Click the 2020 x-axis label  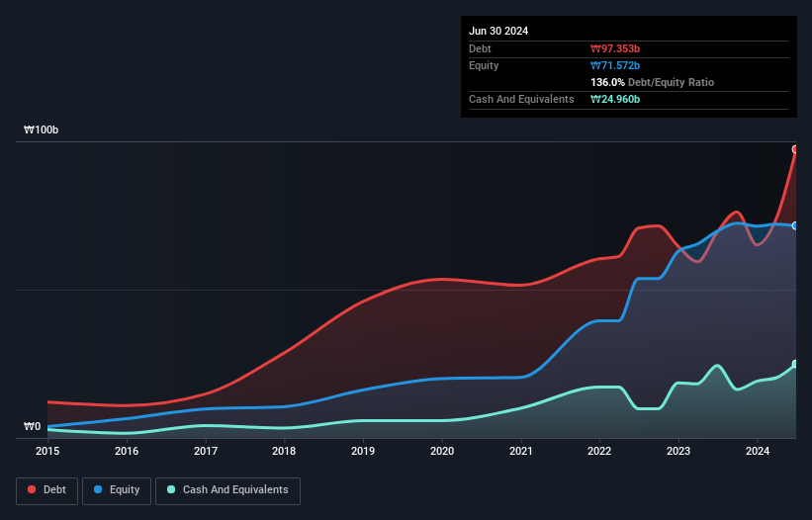coord(442,451)
